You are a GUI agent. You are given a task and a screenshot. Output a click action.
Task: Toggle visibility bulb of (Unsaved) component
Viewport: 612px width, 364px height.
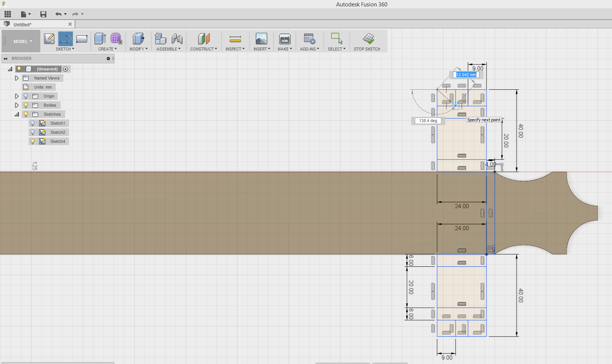point(19,69)
